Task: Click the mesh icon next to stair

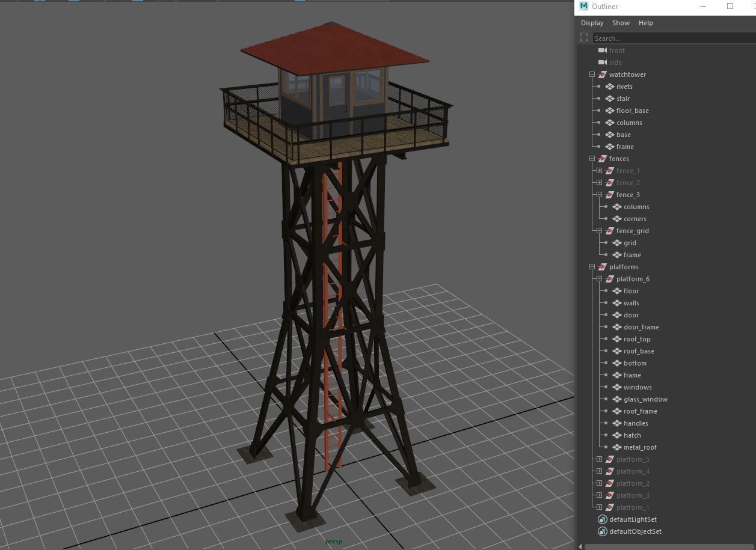Action: 610,99
